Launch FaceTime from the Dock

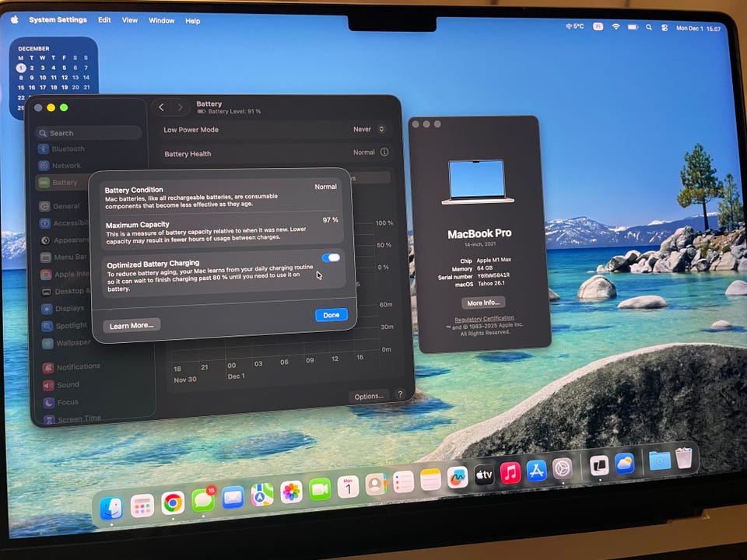tap(320, 489)
